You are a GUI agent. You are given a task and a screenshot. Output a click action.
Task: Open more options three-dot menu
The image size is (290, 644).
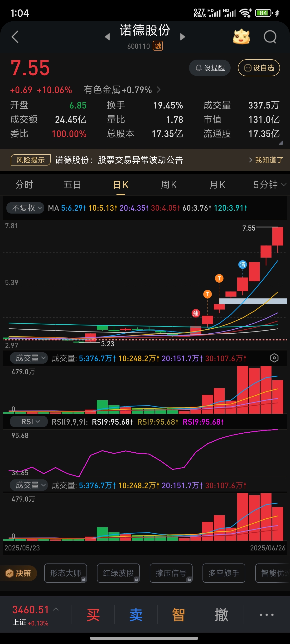tap(266, 615)
